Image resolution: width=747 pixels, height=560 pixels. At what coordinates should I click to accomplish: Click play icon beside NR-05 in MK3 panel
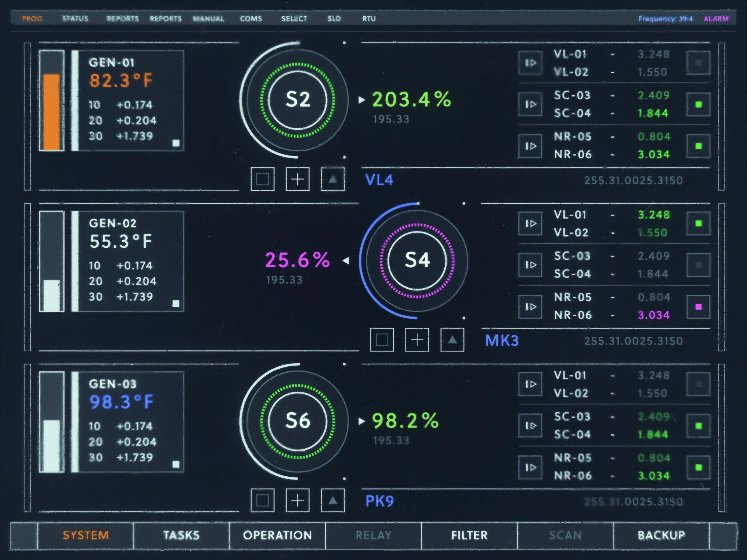click(530, 306)
